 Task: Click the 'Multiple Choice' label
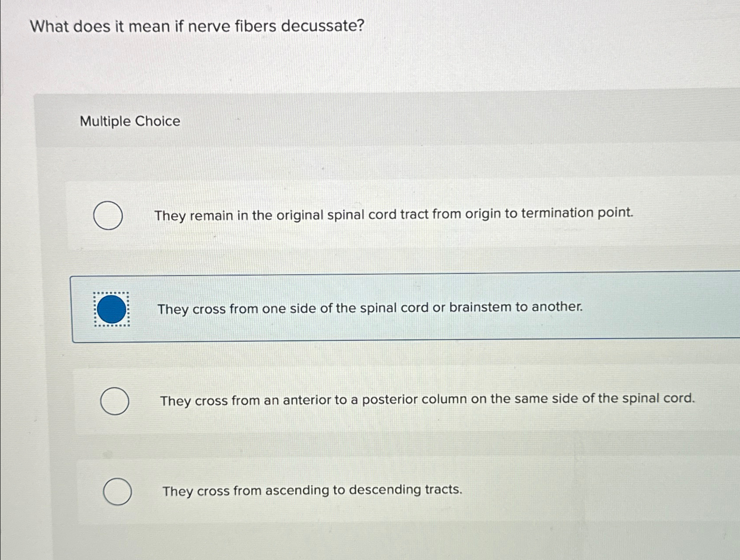pos(130,122)
